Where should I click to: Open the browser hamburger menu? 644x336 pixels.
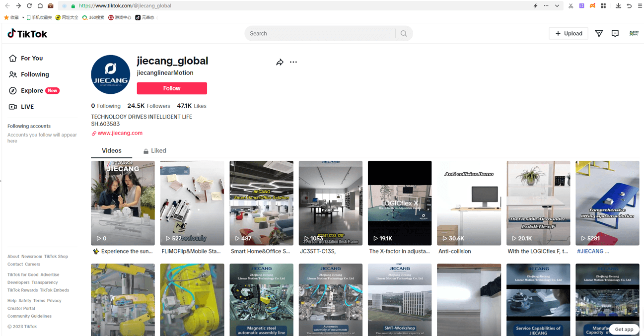(x=640, y=6)
